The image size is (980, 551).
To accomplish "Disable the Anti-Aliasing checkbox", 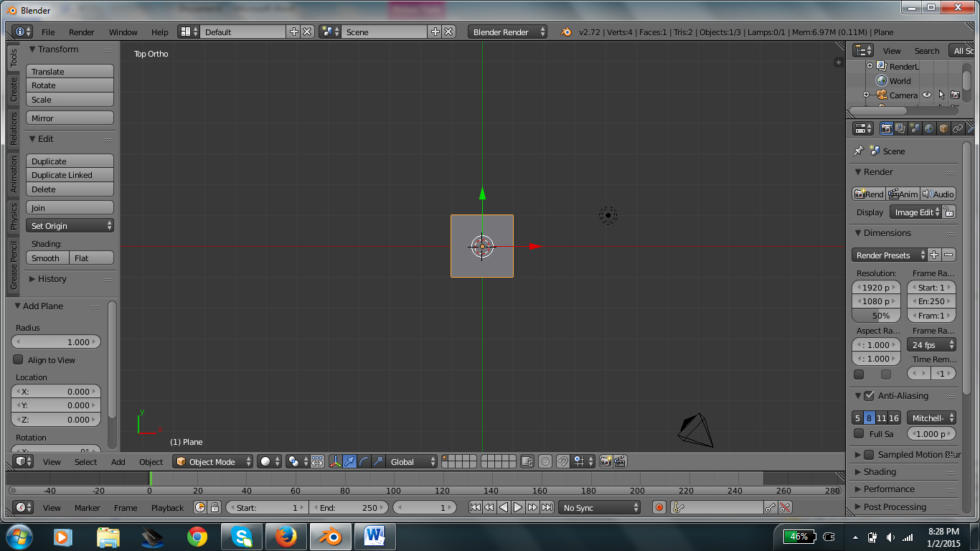I will coord(869,395).
